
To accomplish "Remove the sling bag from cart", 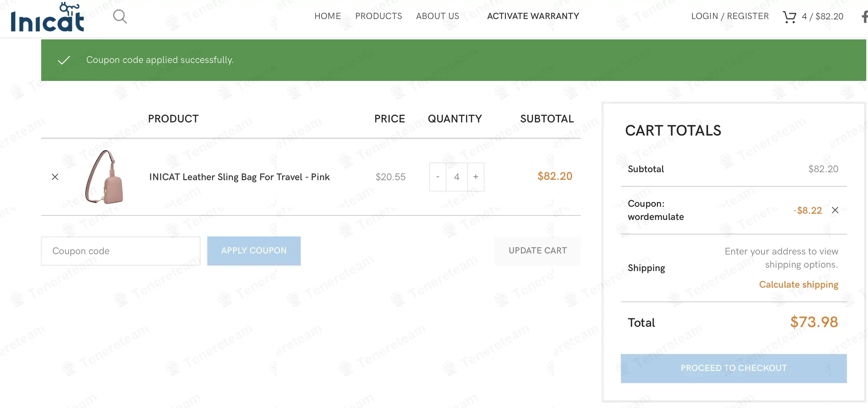I will pos(55,177).
